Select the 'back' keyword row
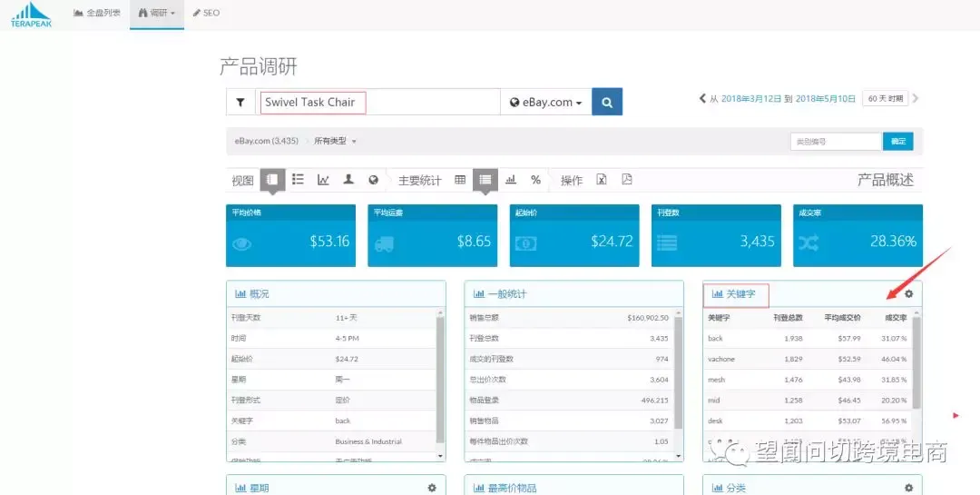Viewport: 980px width, 495px height. pos(808,339)
